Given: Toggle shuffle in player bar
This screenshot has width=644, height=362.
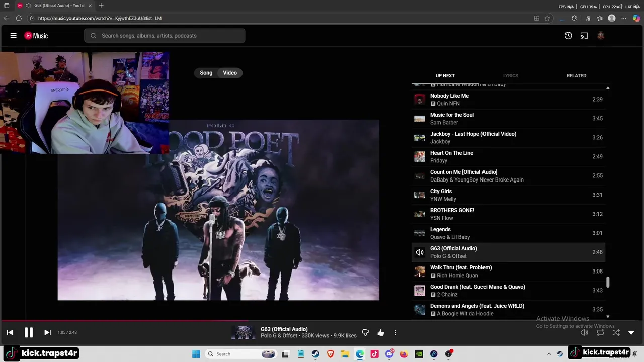Looking at the screenshot, I should (x=616, y=332).
